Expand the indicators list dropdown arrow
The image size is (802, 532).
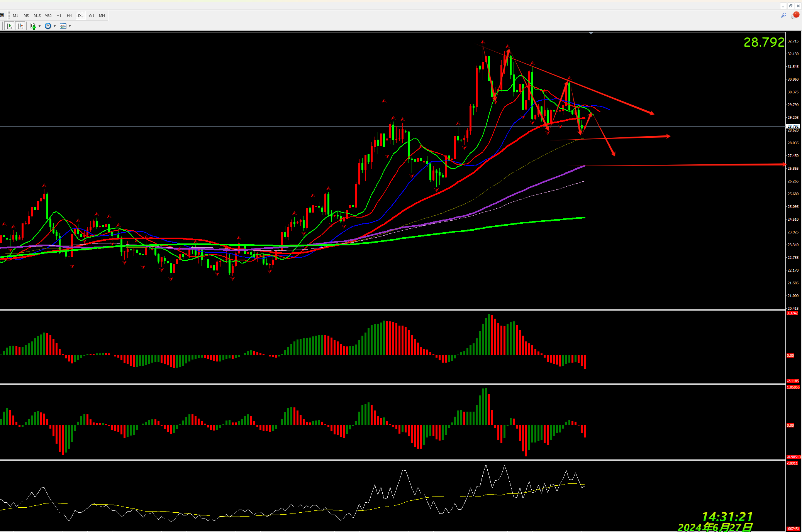[x=39, y=26]
